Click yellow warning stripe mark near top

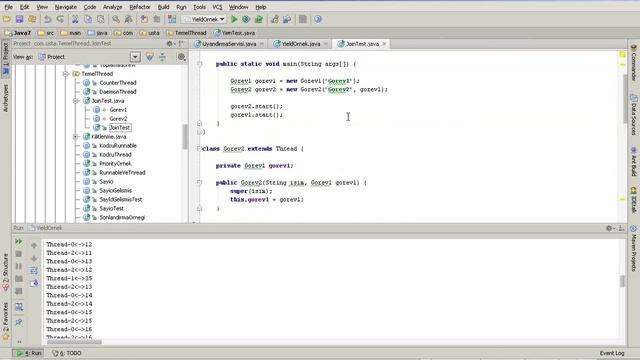click(622, 65)
